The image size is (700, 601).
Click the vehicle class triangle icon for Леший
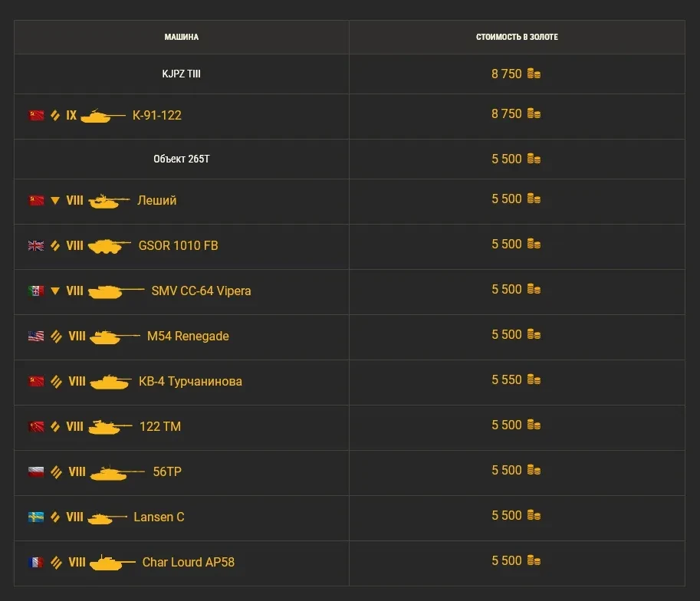[x=55, y=201]
